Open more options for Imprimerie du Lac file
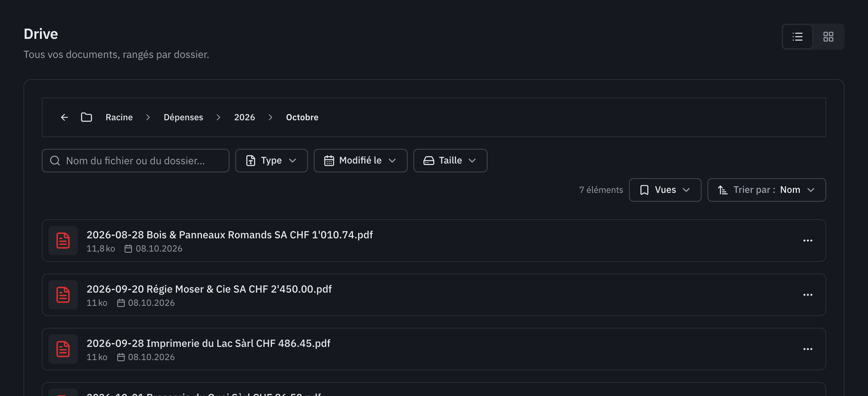This screenshot has width=868, height=396. 808,349
